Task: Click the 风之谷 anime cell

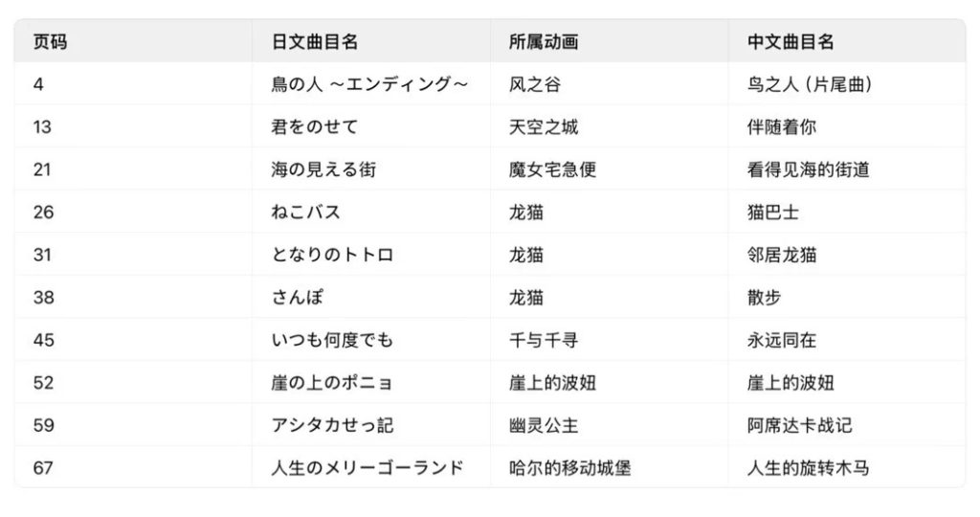Action: tap(535, 84)
